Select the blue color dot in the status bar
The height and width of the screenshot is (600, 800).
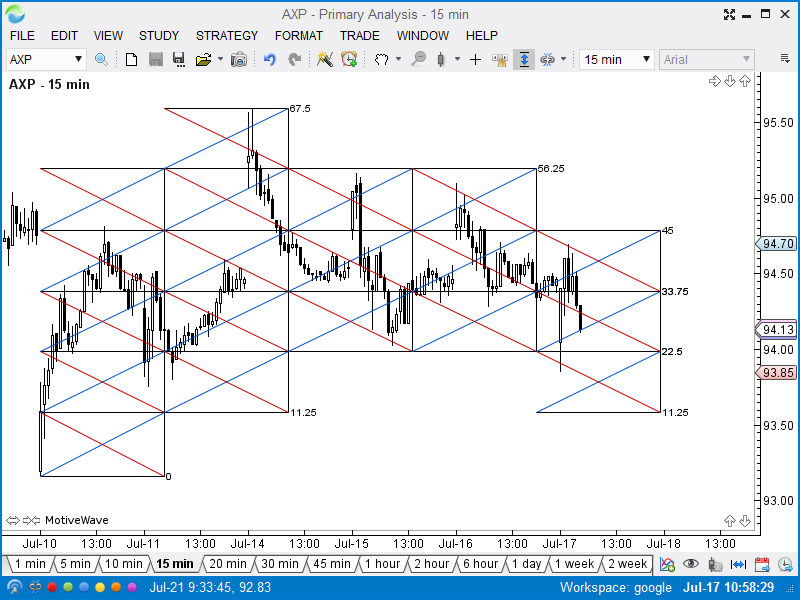pos(84,587)
